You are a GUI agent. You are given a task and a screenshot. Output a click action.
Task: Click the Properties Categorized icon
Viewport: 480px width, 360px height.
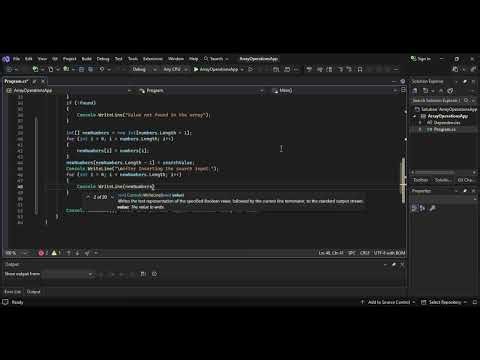pos(414,208)
